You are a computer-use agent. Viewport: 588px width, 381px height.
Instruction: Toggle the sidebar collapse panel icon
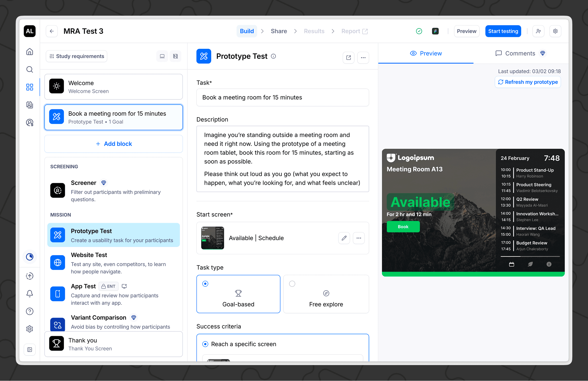[x=30, y=350]
